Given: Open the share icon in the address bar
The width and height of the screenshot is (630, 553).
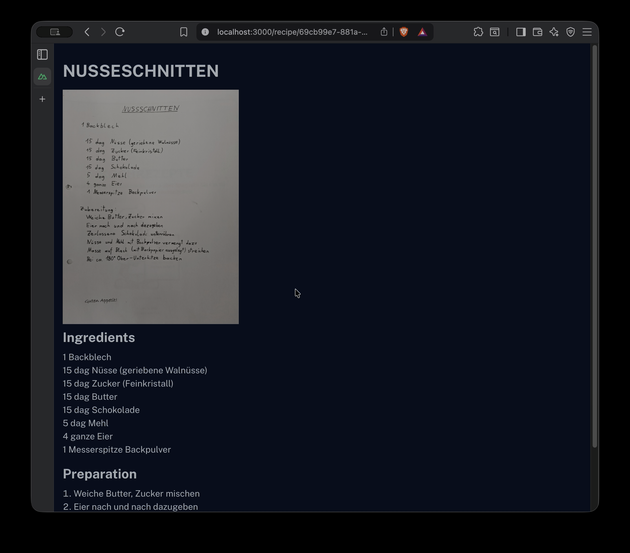Looking at the screenshot, I should (384, 32).
